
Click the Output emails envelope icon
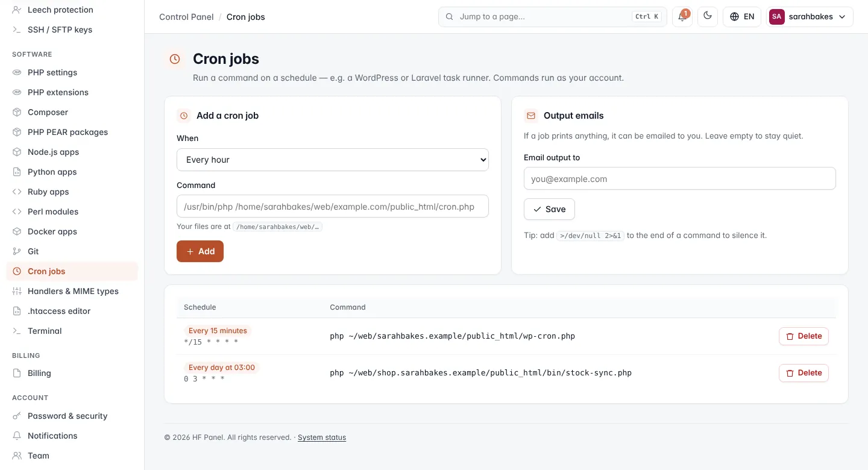tap(531, 116)
